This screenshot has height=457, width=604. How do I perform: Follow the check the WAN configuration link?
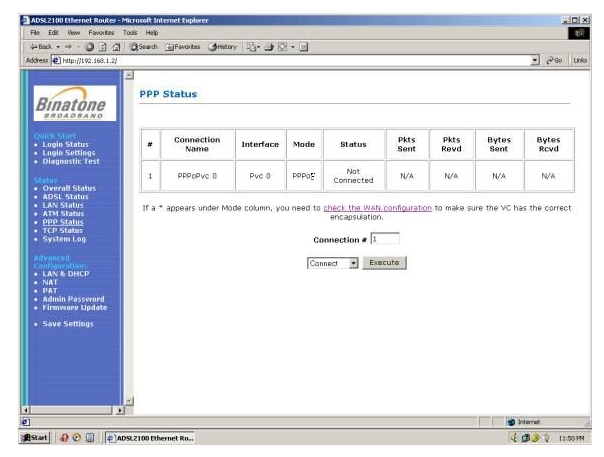[378, 208]
